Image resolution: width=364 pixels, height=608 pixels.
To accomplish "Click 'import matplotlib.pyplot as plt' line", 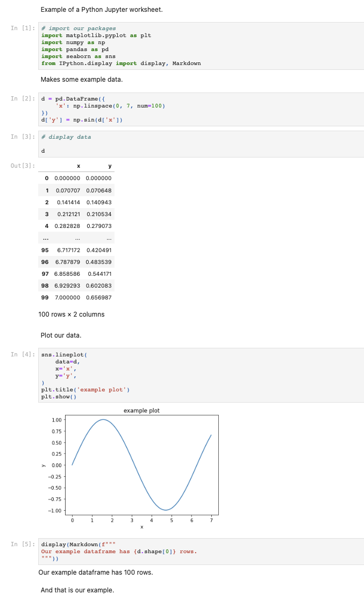I will pos(96,35).
